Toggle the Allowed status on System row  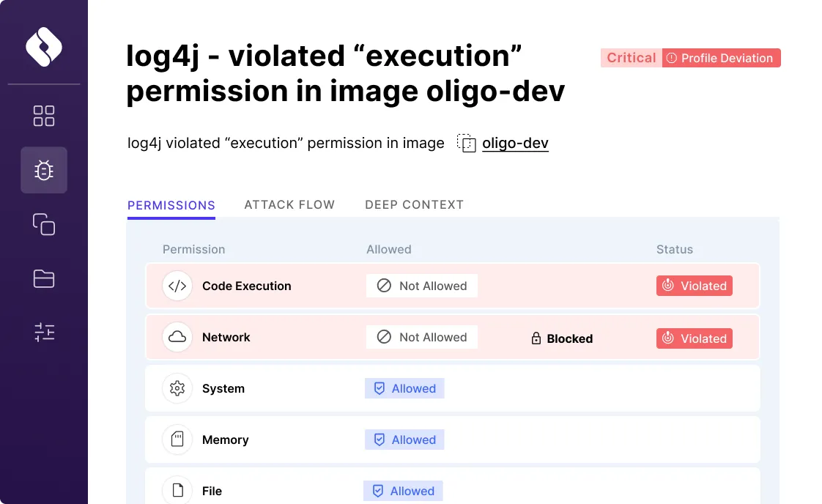coord(404,388)
